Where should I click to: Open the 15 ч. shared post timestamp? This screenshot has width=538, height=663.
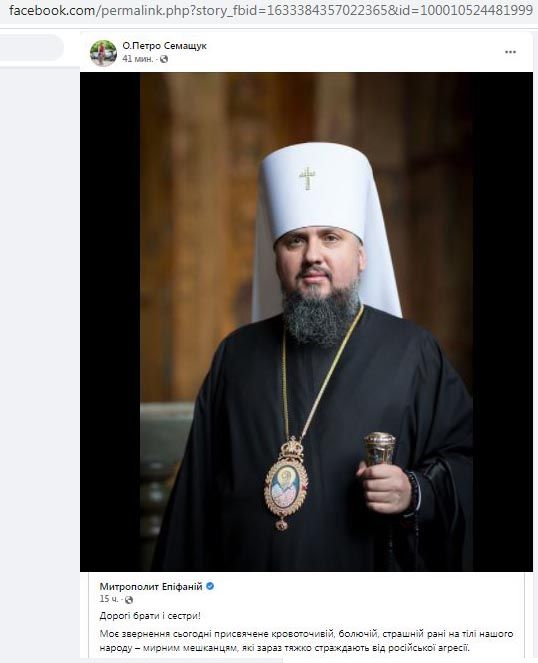pos(109,599)
